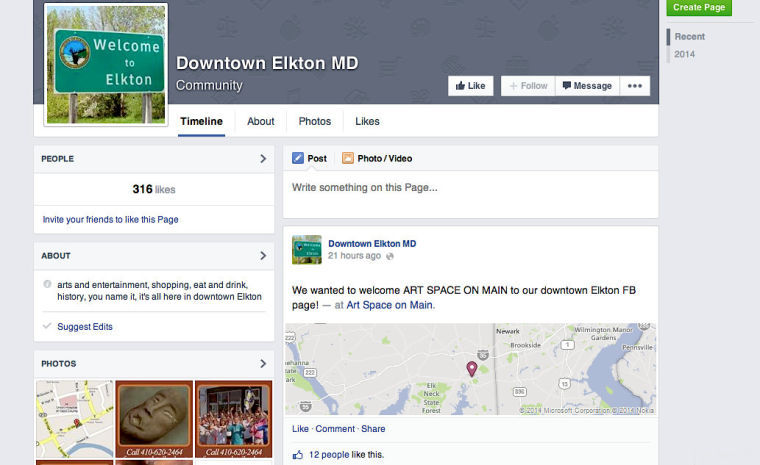Click the 316 likes count
Viewport: 760px width, 465px height.
click(154, 189)
